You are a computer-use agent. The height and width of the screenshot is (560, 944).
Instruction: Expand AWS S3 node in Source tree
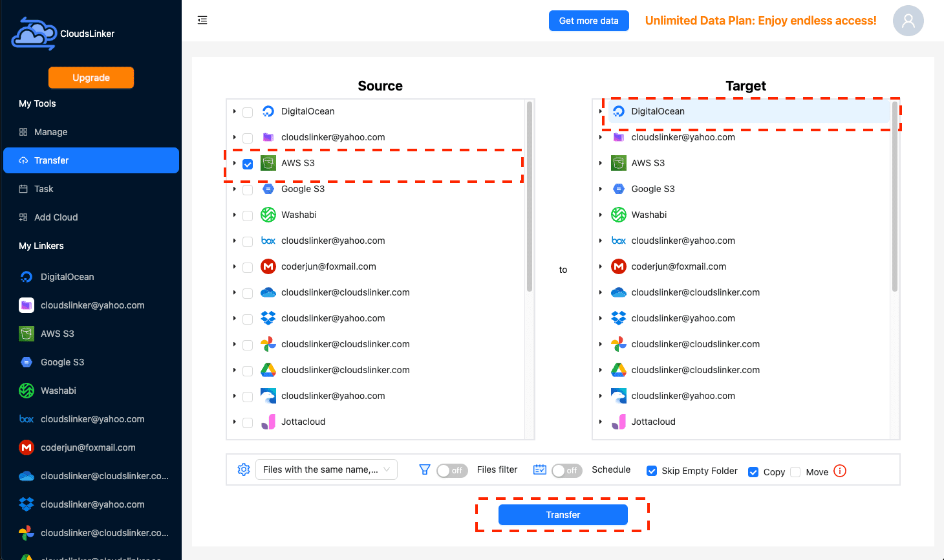pos(234,163)
